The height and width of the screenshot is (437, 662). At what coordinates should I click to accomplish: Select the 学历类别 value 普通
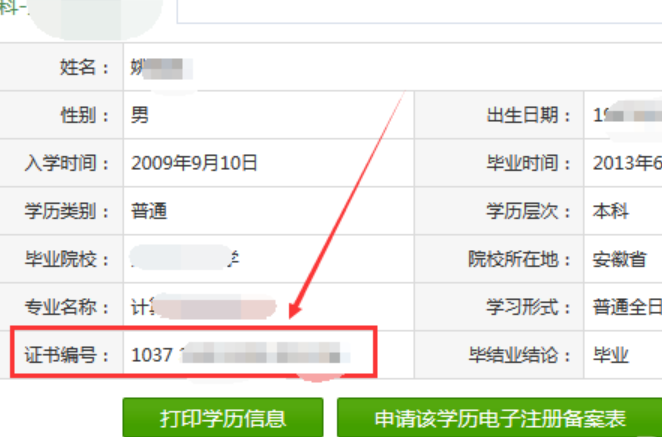pos(149,211)
